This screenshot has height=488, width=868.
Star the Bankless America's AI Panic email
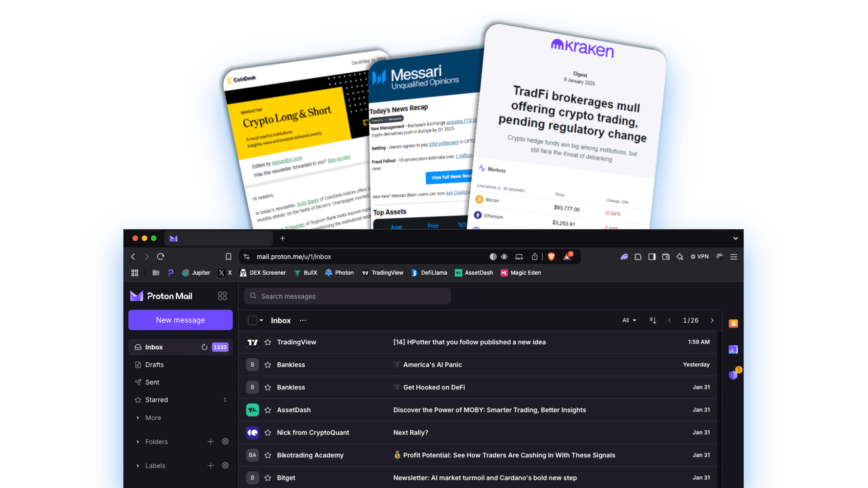[268, 365]
